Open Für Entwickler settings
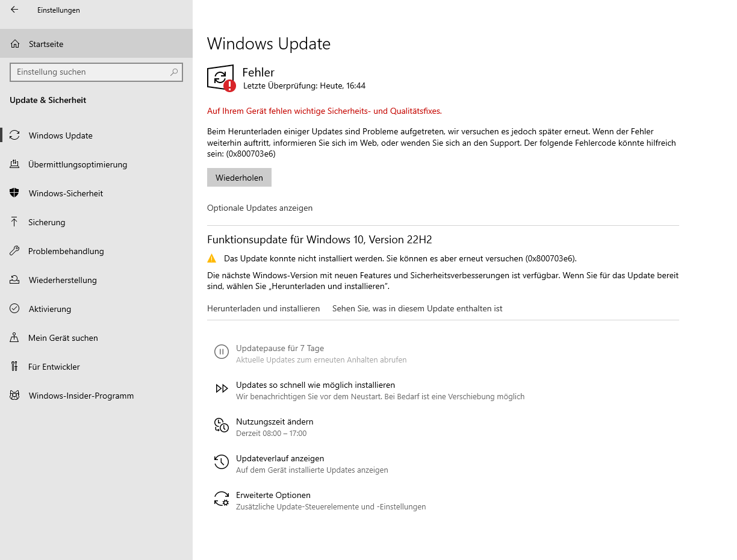 pos(96,367)
